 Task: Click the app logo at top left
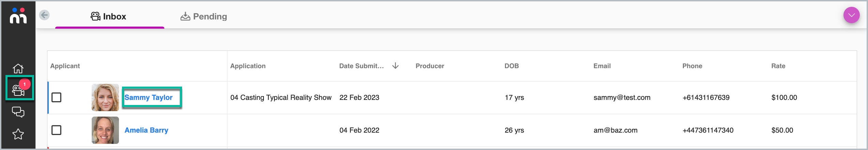click(18, 16)
